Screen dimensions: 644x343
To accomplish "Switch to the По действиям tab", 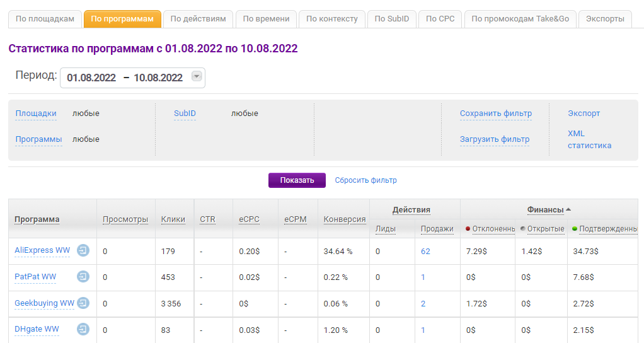I will [198, 19].
